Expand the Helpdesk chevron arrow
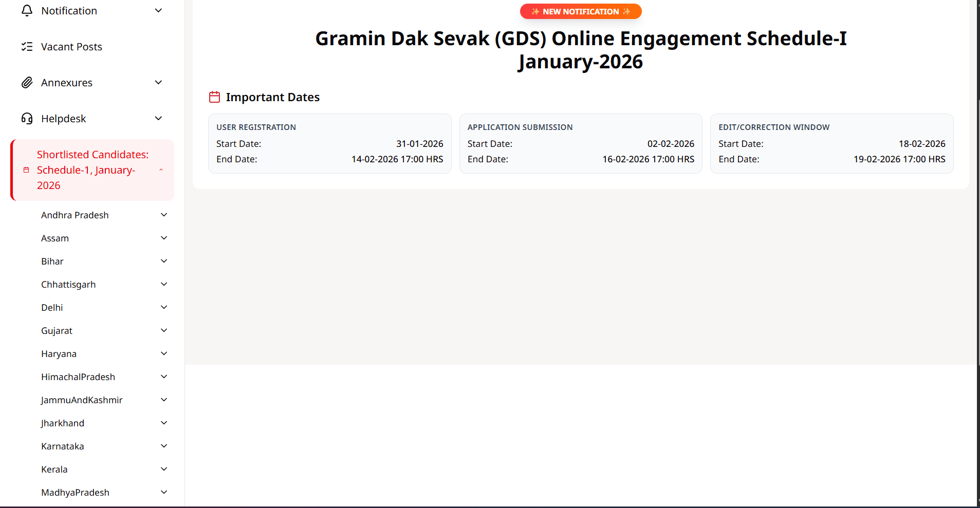Screen dimensions: 980x508 (158, 119)
